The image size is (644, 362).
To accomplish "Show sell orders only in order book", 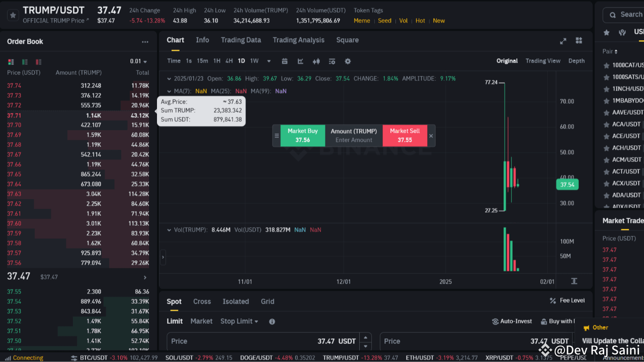I will coord(39,62).
